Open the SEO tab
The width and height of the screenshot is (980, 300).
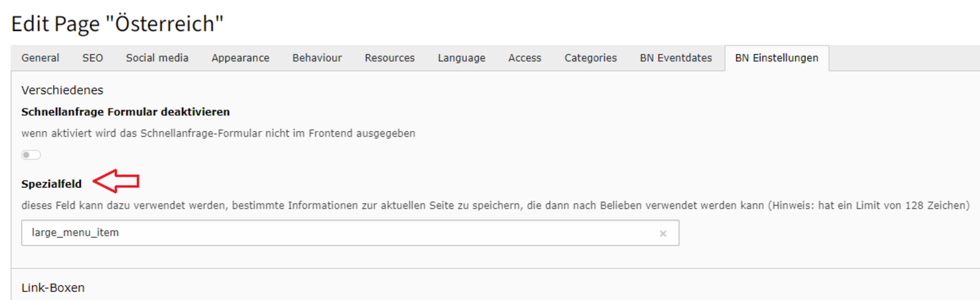click(93, 58)
